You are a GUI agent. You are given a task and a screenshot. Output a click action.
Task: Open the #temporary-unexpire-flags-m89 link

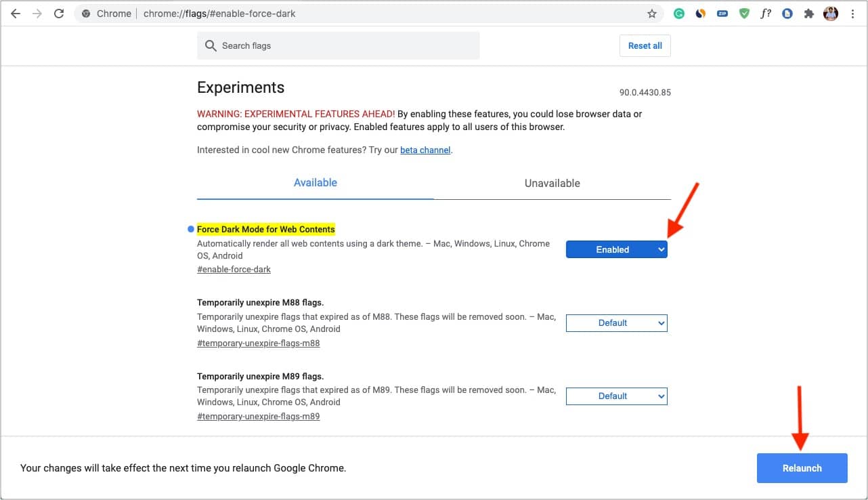click(x=258, y=416)
